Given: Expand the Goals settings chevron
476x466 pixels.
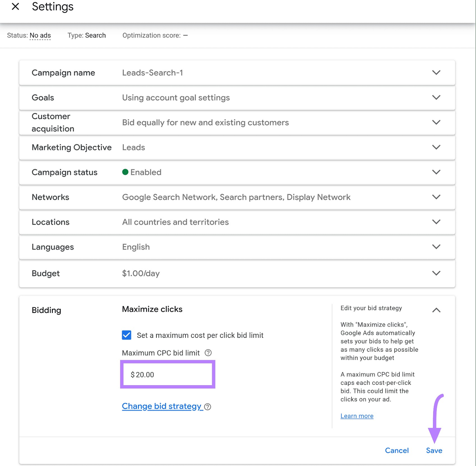Looking at the screenshot, I should (x=436, y=97).
